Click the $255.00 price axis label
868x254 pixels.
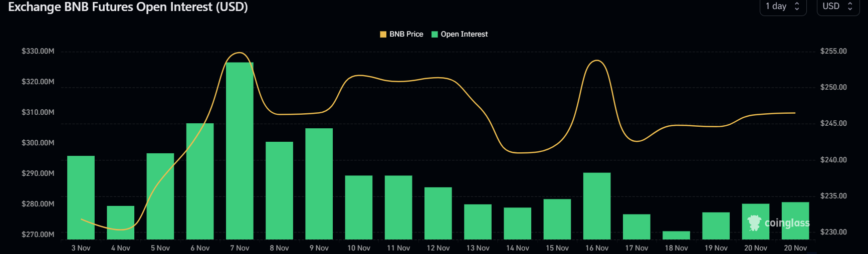point(833,51)
